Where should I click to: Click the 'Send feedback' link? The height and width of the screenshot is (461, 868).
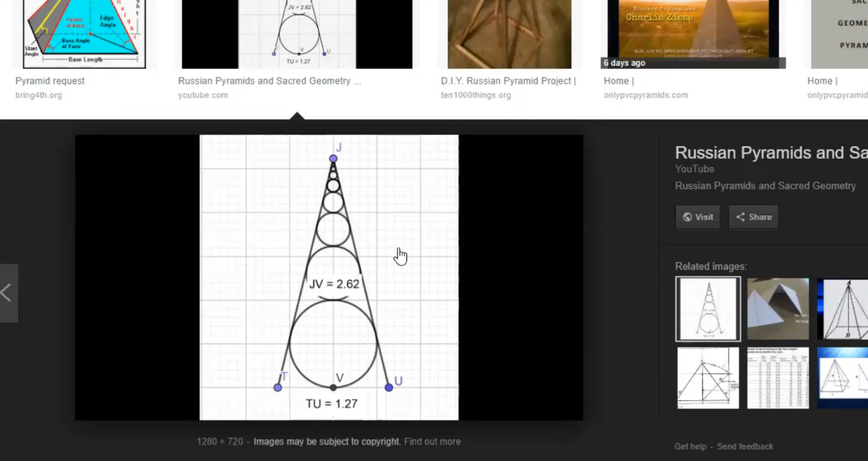[x=745, y=447]
